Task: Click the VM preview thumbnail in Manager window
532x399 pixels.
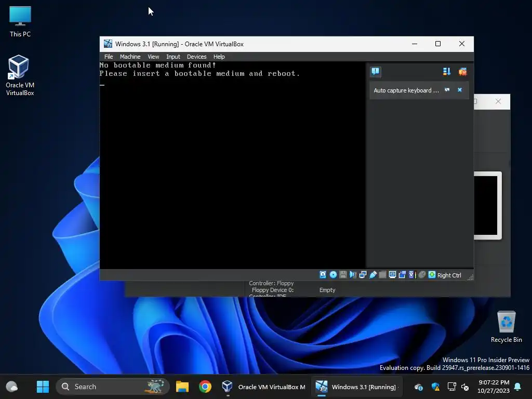Action: [487, 206]
